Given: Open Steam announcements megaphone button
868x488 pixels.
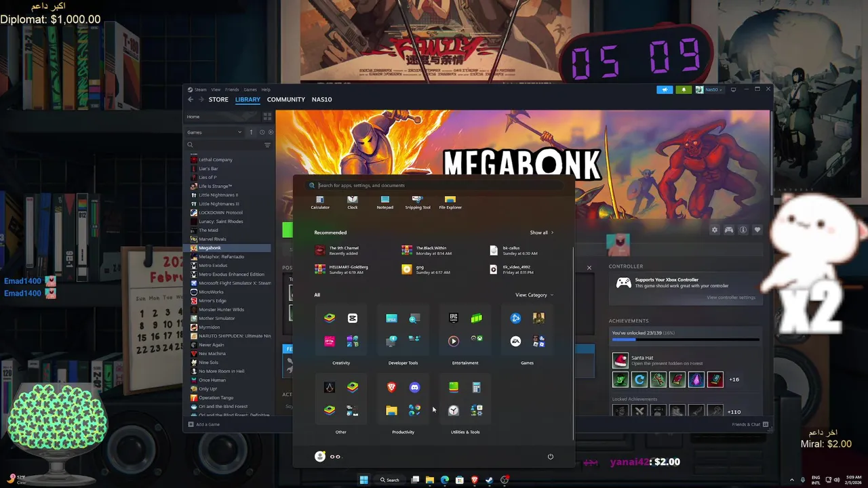Looking at the screenshot, I should 665,89.
